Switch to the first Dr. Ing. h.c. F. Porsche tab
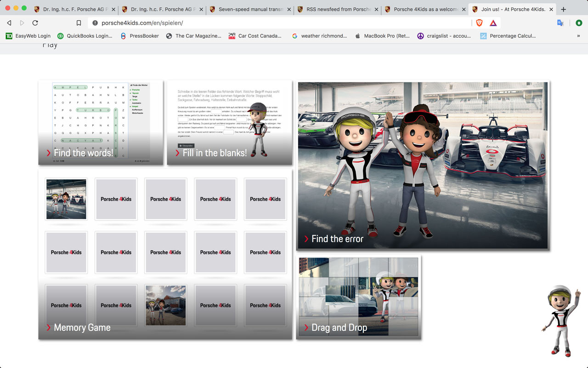588x368 pixels. (73, 9)
